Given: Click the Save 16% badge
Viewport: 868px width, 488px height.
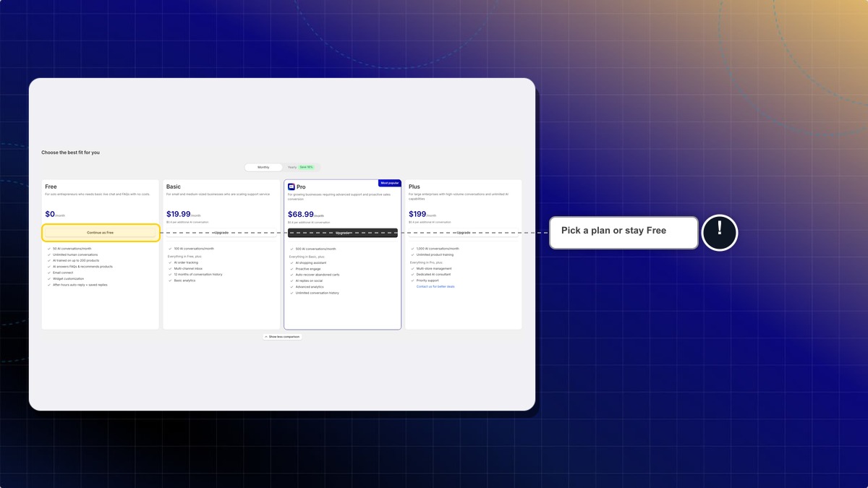Looking at the screenshot, I should [307, 167].
